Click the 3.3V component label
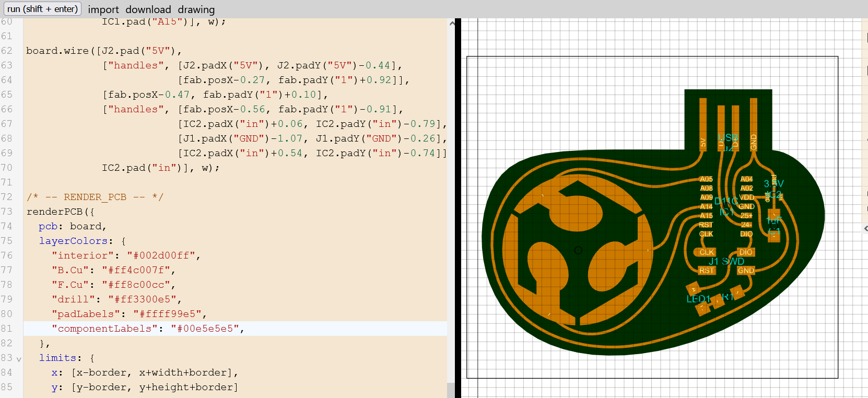 (773, 184)
